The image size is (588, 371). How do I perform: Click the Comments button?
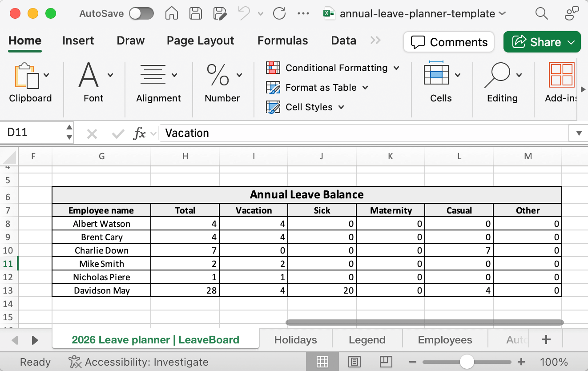(449, 42)
